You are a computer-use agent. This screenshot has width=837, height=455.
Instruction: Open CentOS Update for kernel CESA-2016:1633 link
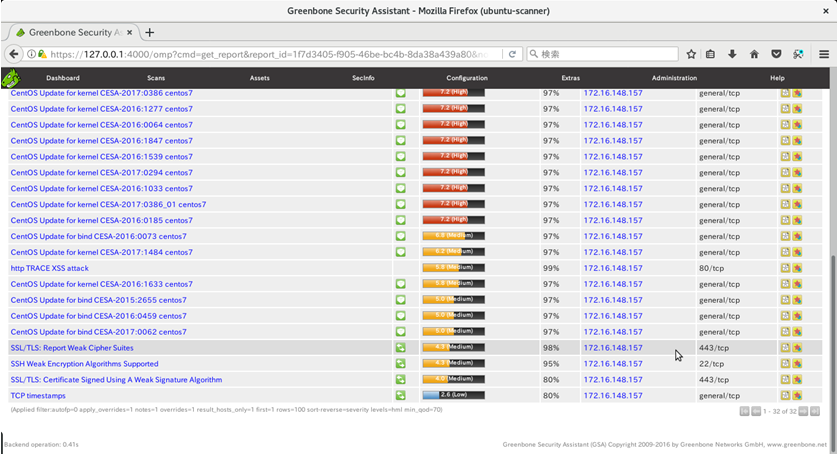pos(101,284)
